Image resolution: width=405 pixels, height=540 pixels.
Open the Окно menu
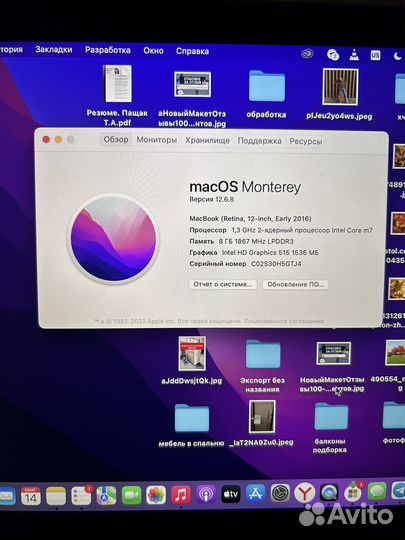154,51
